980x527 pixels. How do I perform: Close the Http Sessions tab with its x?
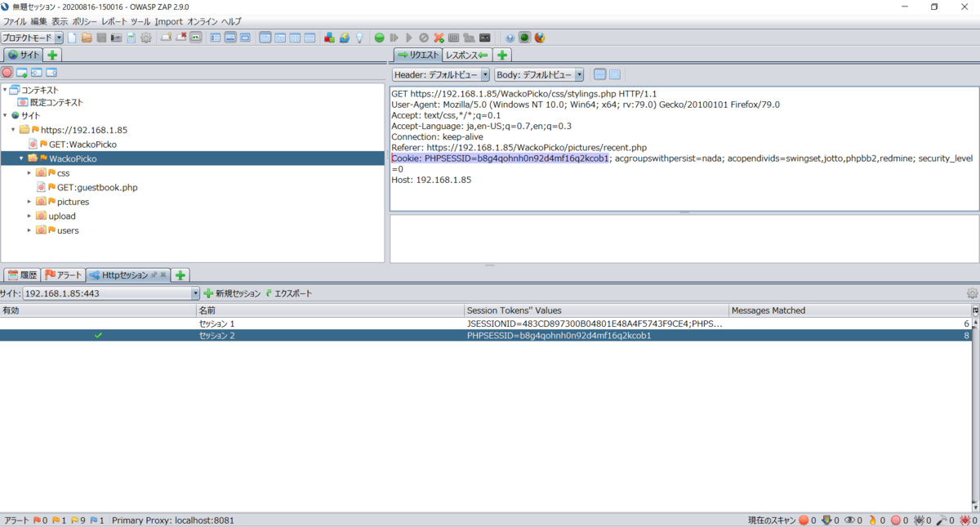pos(163,275)
